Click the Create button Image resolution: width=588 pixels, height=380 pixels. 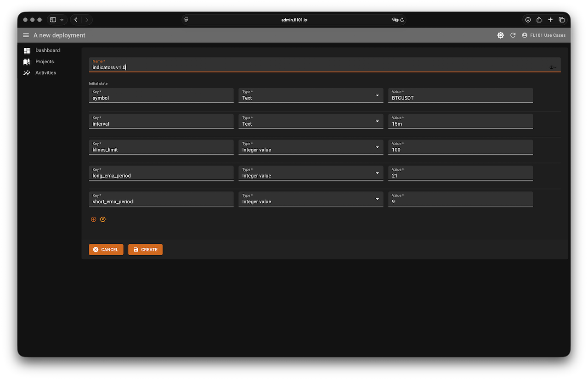click(x=145, y=250)
